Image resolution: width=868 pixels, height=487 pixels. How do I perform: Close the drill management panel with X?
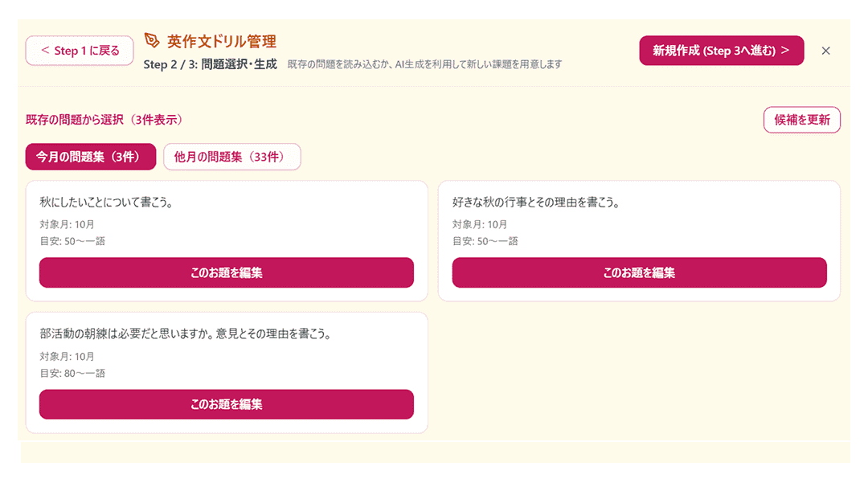coord(825,51)
